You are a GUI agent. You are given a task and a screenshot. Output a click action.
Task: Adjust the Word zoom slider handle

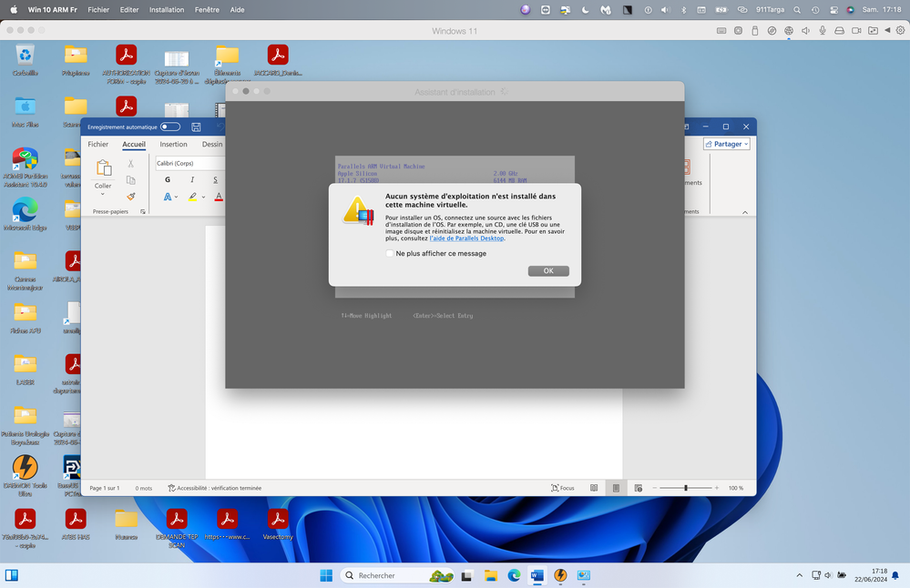pyautogui.click(x=686, y=488)
